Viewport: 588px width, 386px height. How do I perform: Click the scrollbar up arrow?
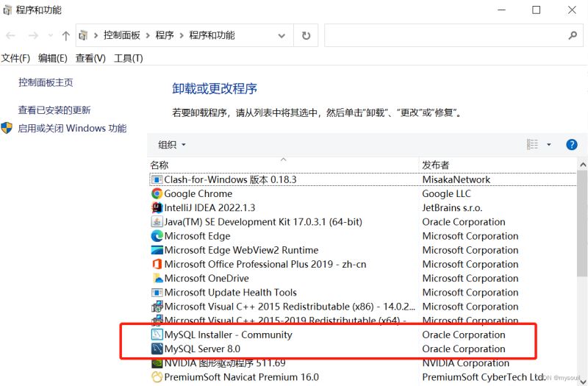pyautogui.click(x=582, y=165)
